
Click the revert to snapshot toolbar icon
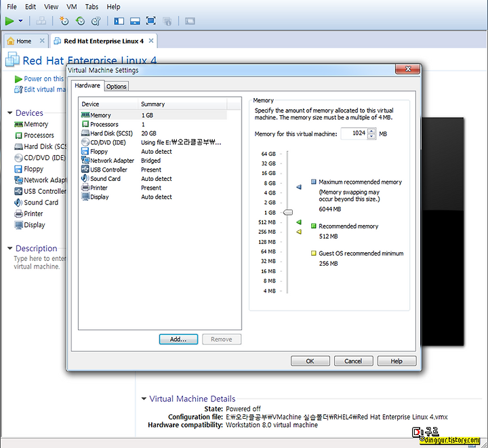pos(80,21)
